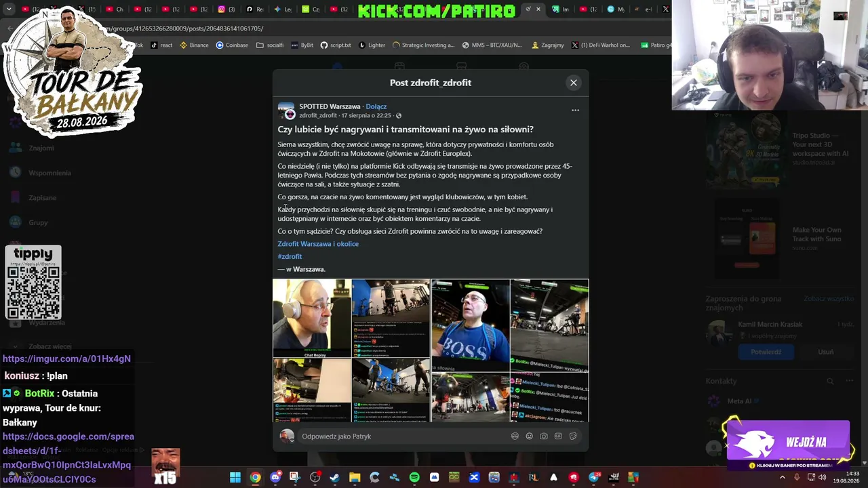Viewport: 868px width, 488px height.
Task: Open Steam from the taskbar
Action: (x=334, y=477)
